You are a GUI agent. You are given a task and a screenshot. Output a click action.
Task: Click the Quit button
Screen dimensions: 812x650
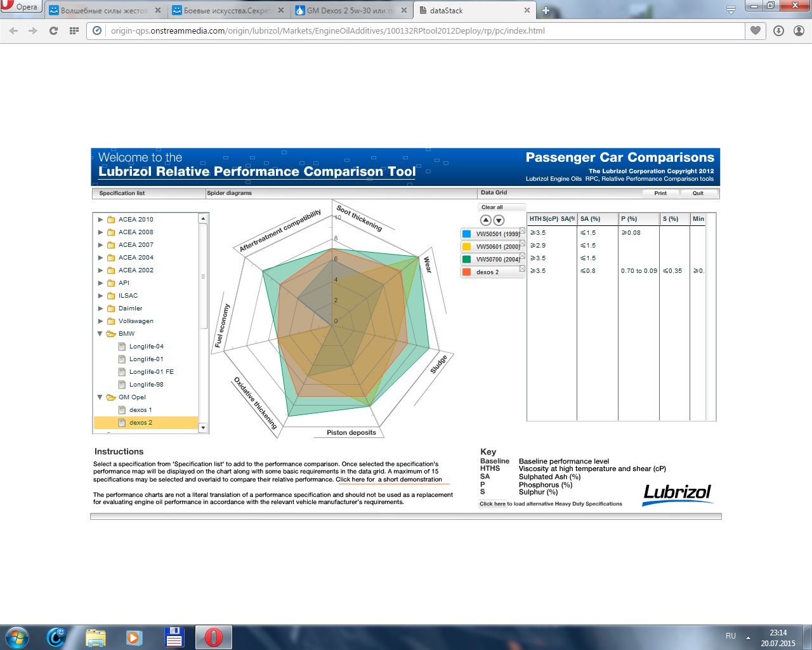pos(698,193)
